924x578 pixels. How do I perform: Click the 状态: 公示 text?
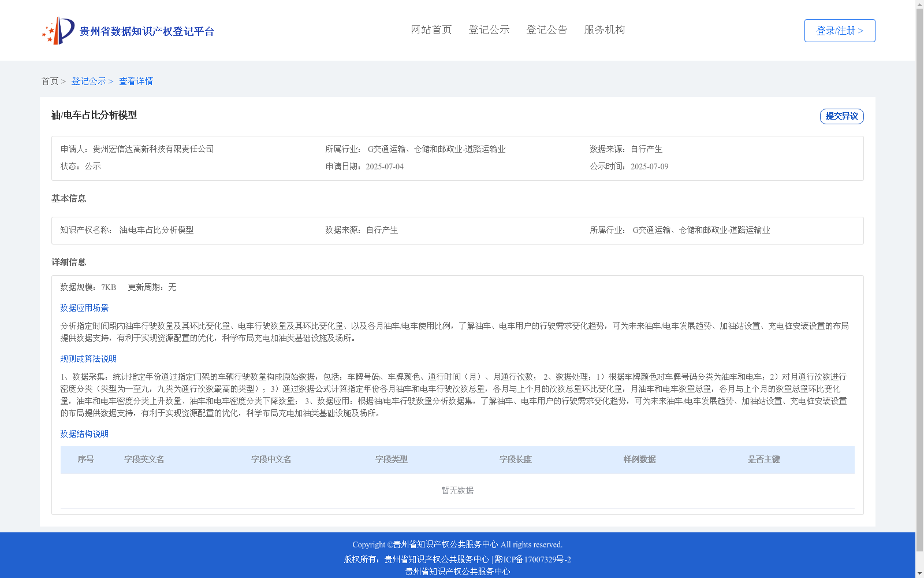click(x=81, y=166)
